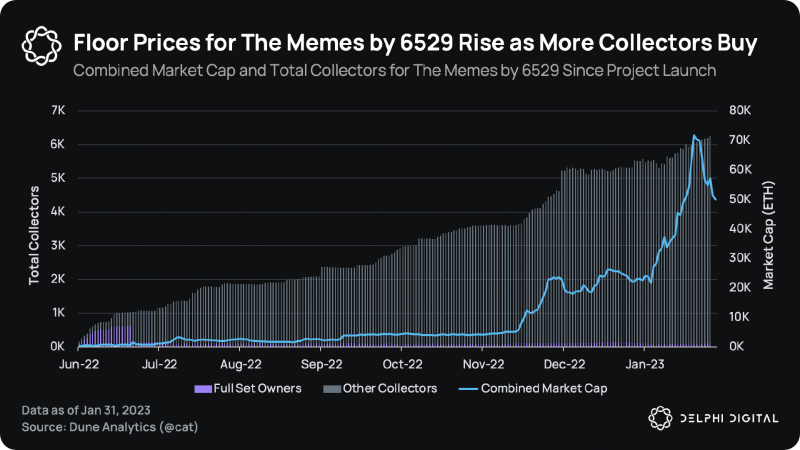Click the gray Other Collectors legend swatch
This screenshot has height=450, width=800.
pos(332,389)
